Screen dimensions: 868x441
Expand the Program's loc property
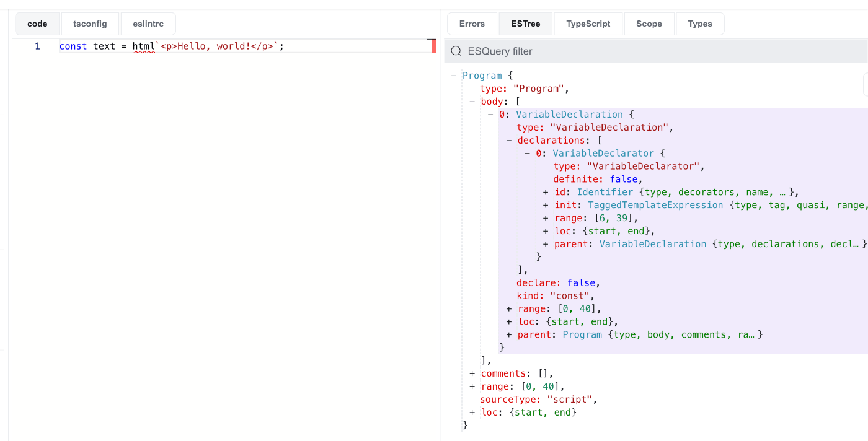(472, 412)
